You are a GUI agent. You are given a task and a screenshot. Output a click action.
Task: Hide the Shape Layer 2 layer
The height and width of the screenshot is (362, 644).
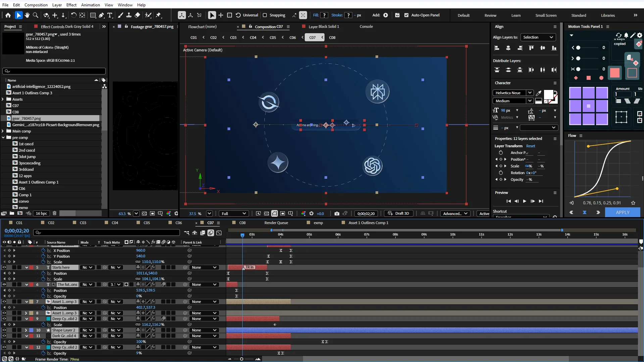pos(4,330)
